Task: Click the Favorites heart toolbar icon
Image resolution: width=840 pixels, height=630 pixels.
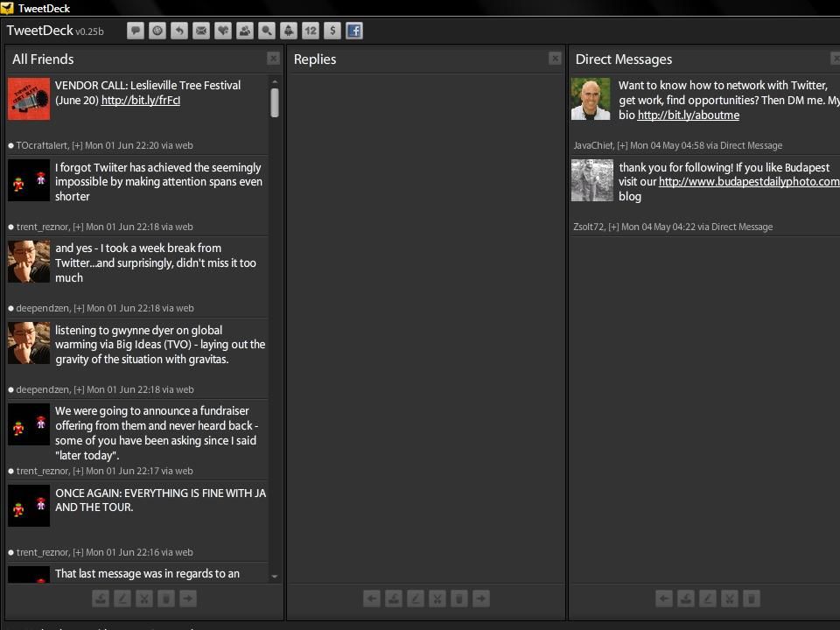Action: [223, 31]
